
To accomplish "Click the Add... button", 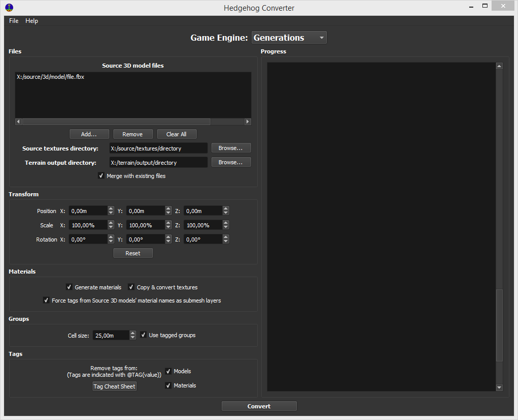I will [x=89, y=134].
